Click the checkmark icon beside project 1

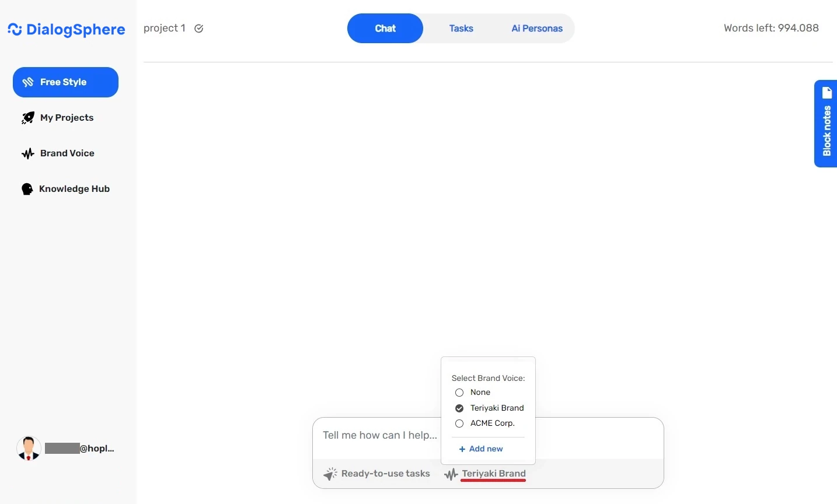(x=198, y=28)
